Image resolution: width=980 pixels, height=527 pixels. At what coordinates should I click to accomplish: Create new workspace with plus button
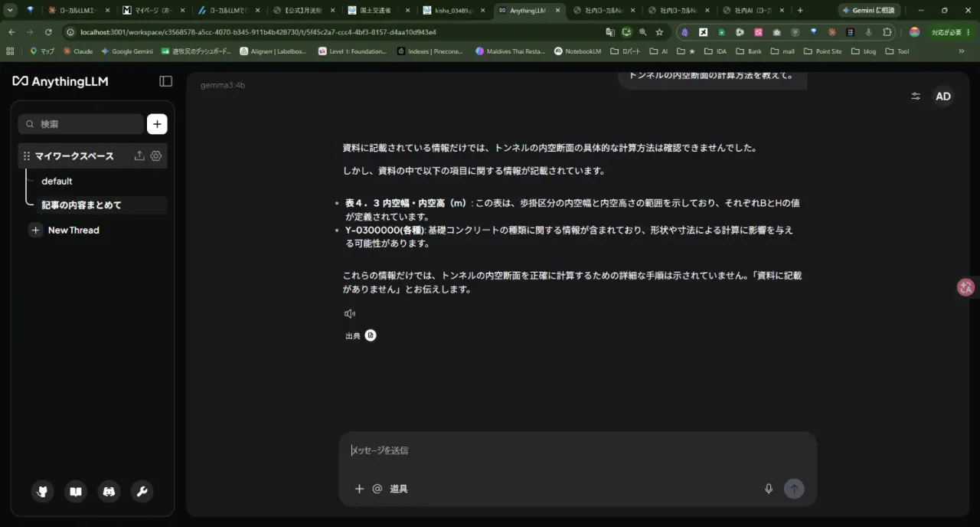click(157, 124)
